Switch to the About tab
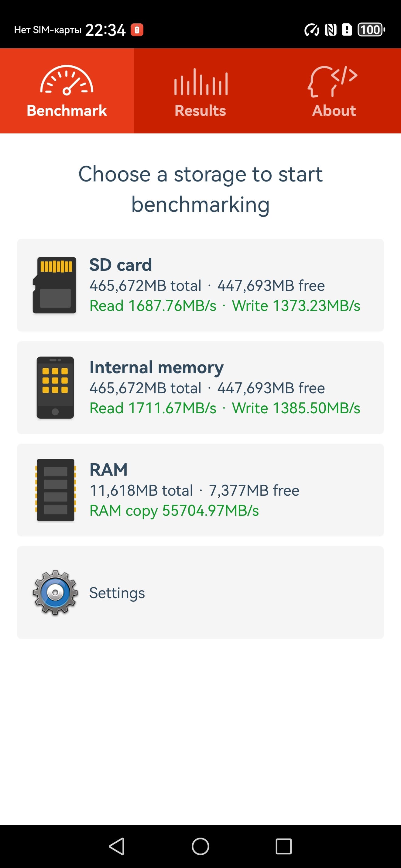401x868 pixels. [x=334, y=111]
